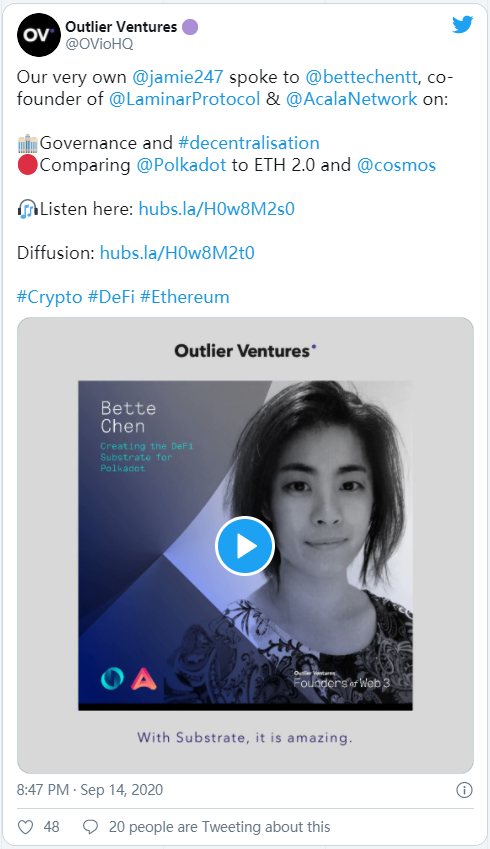Open the #DeFi hashtag

(111, 297)
